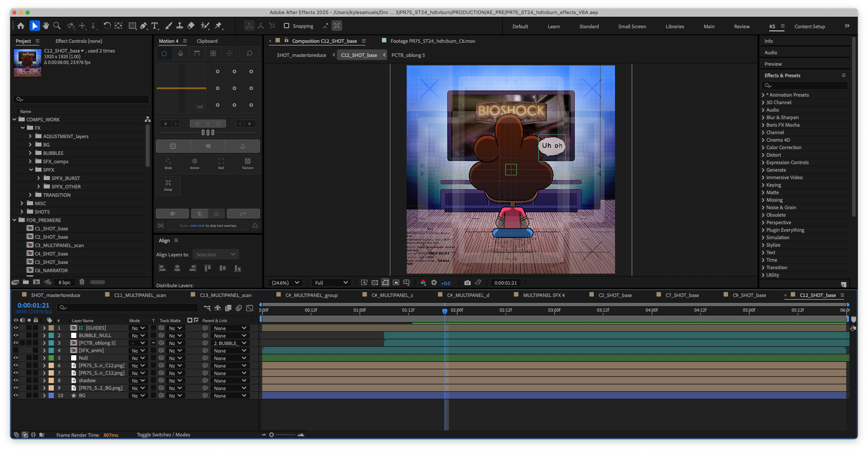This screenshot has height=451, width=868.
Task: Take a snapshot with camera icon
Action: [x=468, y=283]
